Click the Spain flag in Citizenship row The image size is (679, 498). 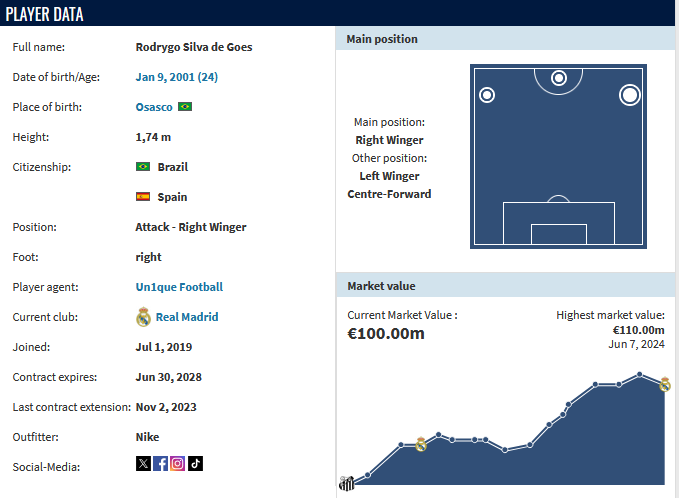143,197
